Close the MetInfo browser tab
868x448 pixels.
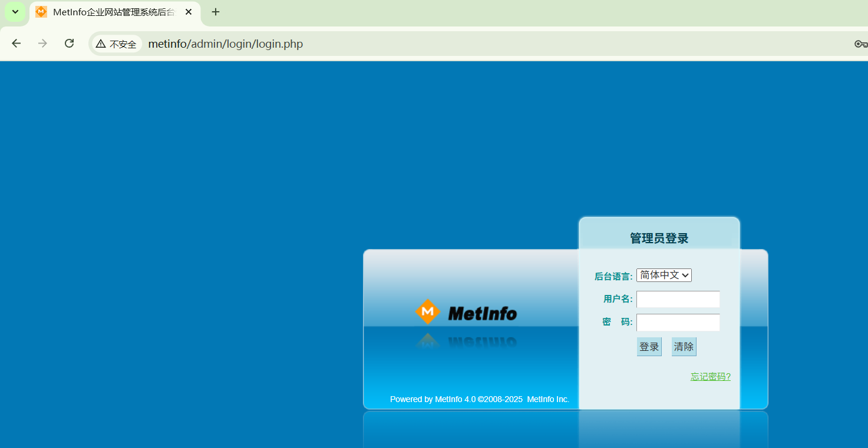point(189,12)
